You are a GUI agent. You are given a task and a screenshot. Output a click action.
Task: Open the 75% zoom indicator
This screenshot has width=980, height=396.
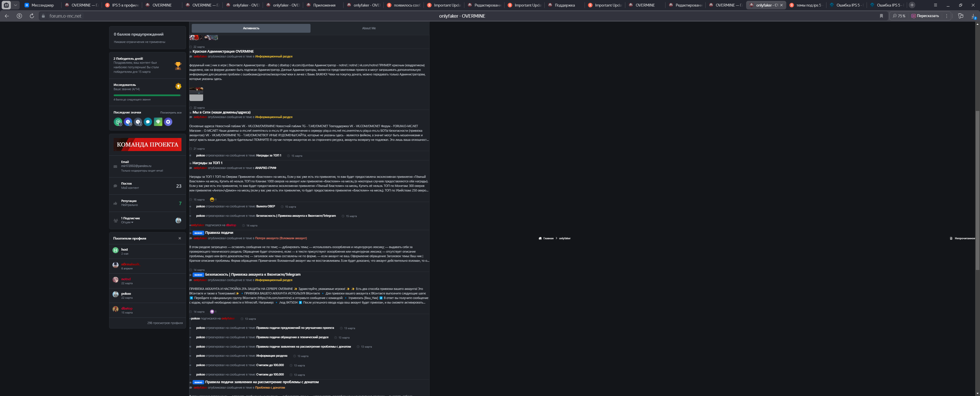point(899,16)
